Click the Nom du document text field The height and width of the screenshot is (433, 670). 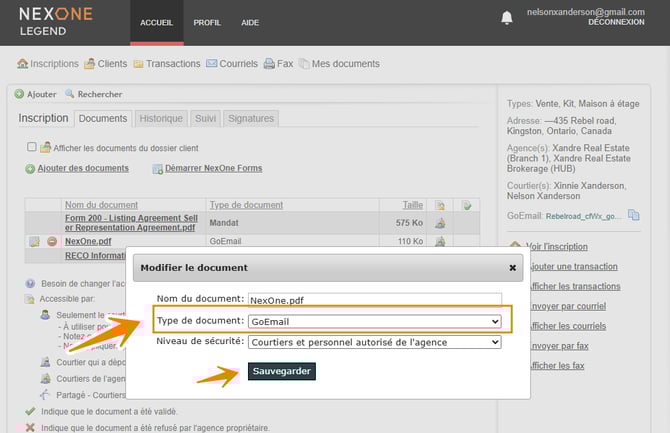pos(373,299)
